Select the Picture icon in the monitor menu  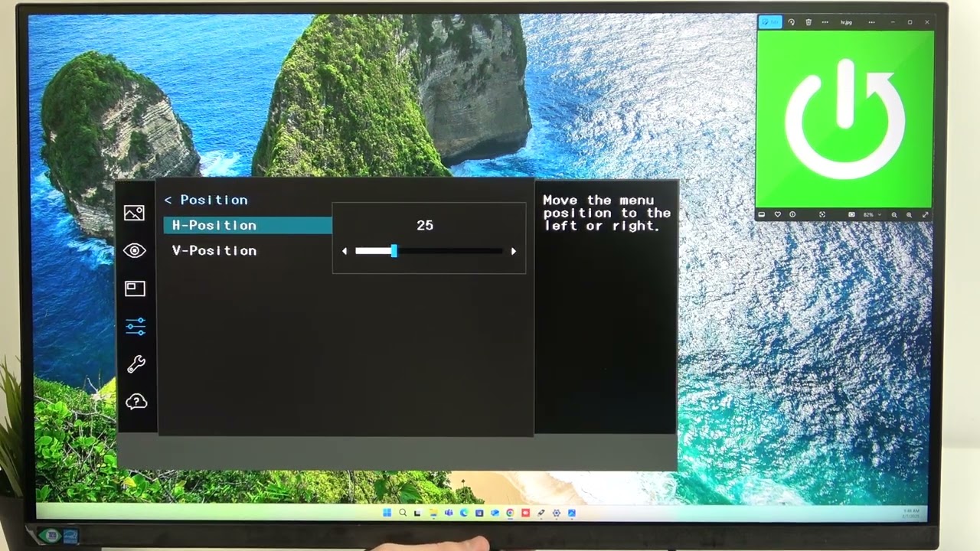(x=134, y=213)
